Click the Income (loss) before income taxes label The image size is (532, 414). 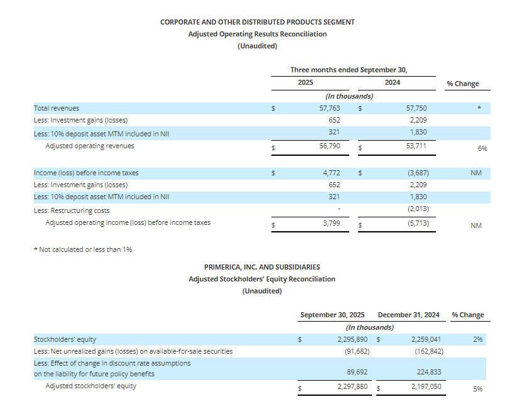pos(86,173)
